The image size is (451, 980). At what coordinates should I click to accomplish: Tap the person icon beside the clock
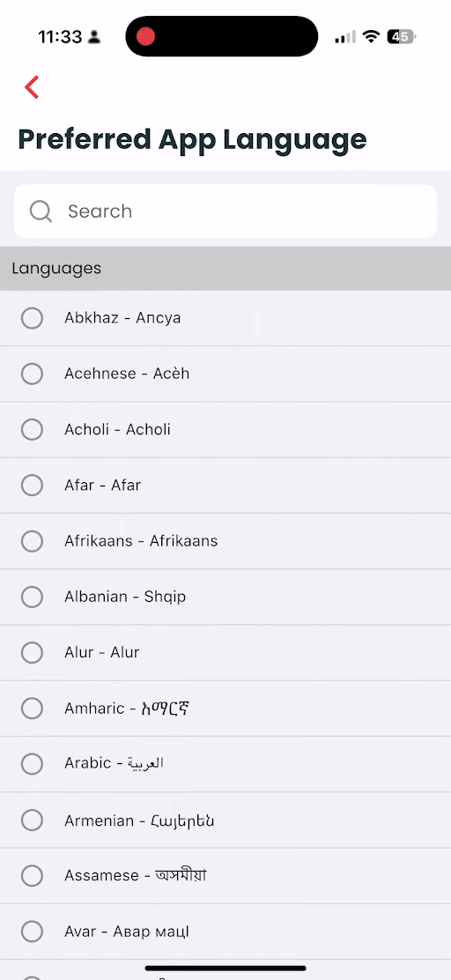tap(94, 38)
